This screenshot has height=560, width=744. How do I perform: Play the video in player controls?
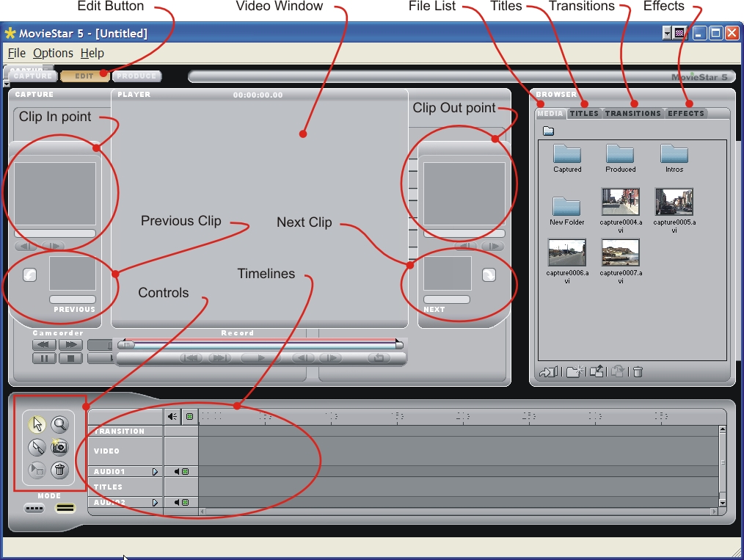pos(260,358)
